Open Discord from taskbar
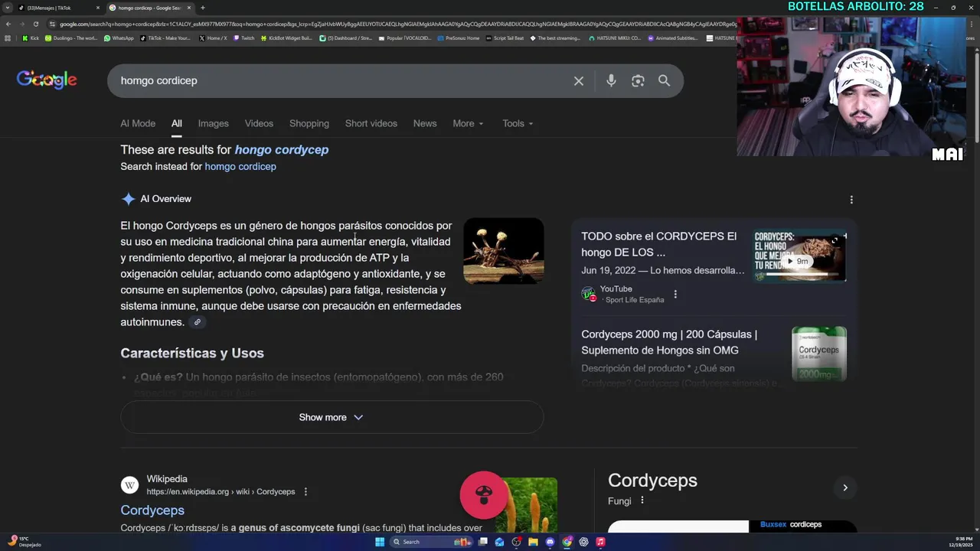 point(550,542)
